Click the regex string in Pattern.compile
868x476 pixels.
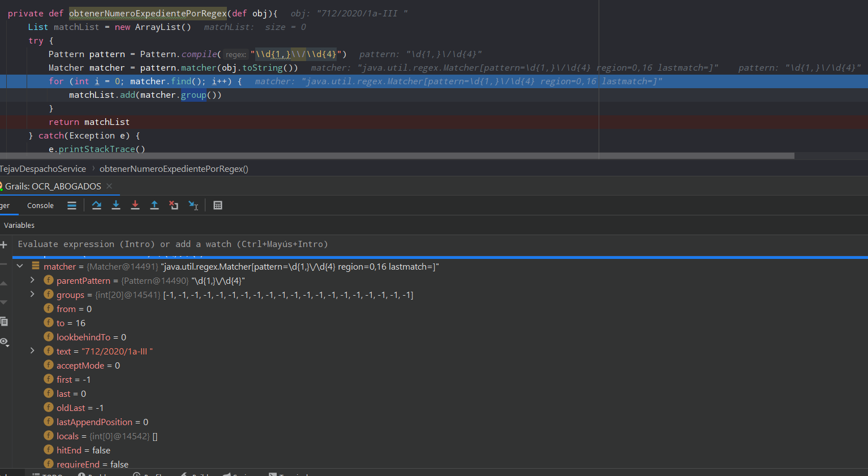296,54
